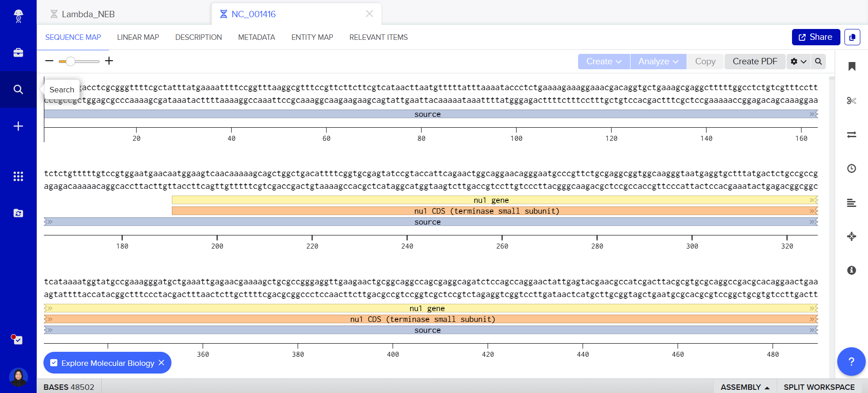
Task: Click the copy link icon beside Share
Action: [x=852, y=37]
